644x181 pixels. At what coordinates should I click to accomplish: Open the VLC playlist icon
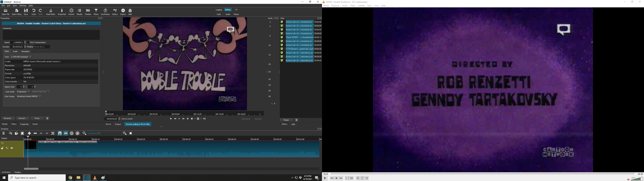click(x=358, y=178)
